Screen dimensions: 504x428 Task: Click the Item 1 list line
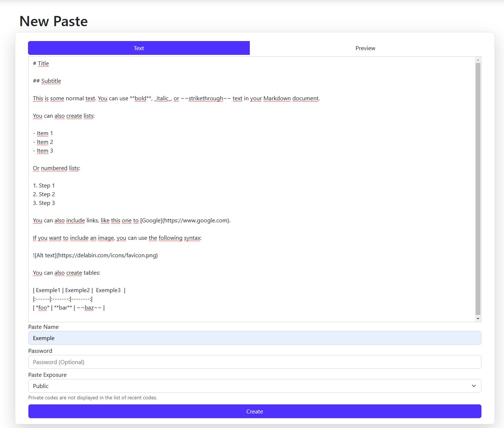tap(43, 133)
